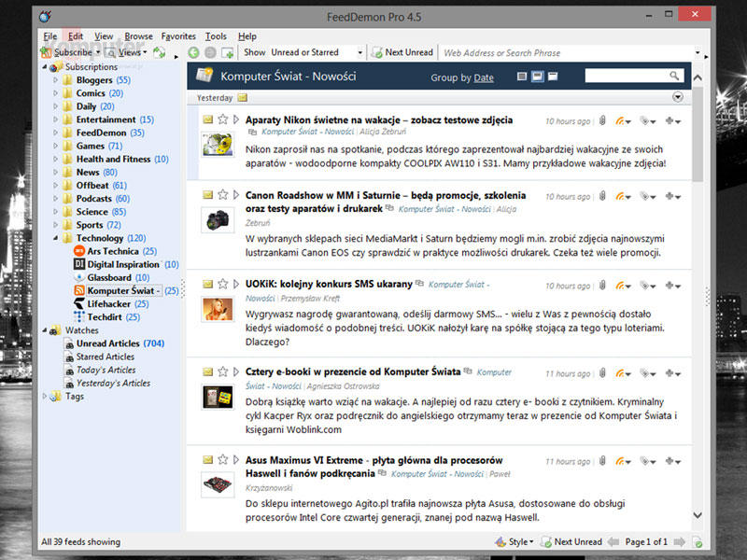Toggle read envelope on Asus Maximus article
The image size is (747, 560).
pyautogui.click(x=207, y=460)
